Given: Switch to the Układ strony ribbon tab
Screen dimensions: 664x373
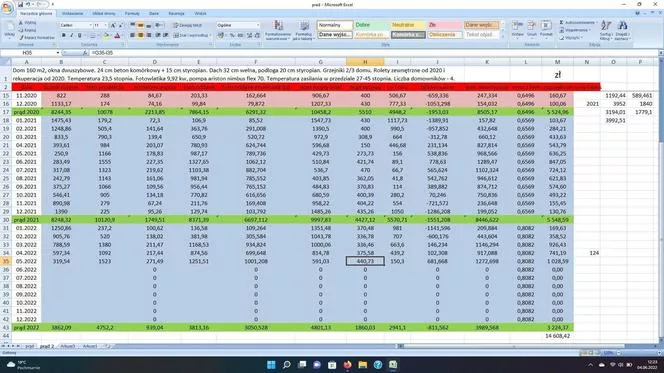Looking at the screenshot, I should coord(103,14).
